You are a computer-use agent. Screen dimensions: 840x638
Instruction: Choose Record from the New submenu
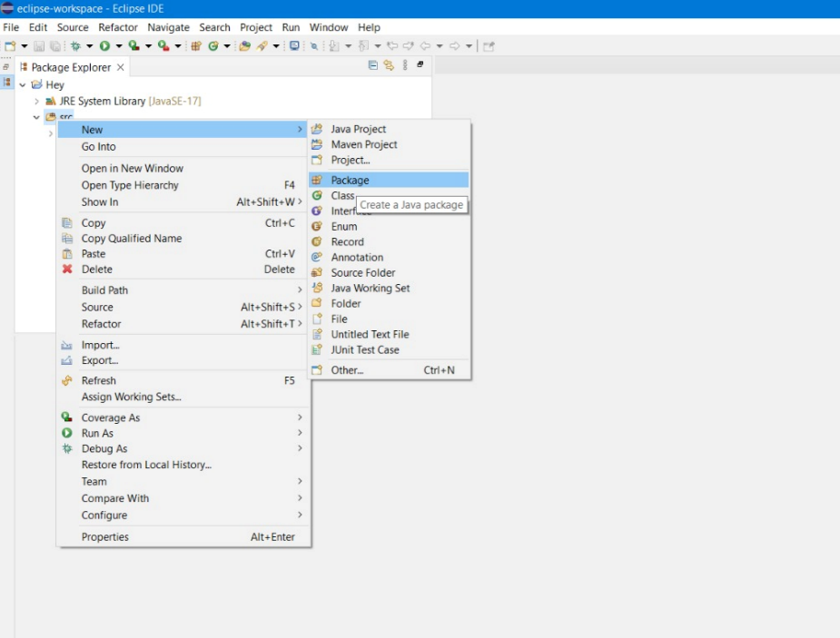tap(389, 242)
